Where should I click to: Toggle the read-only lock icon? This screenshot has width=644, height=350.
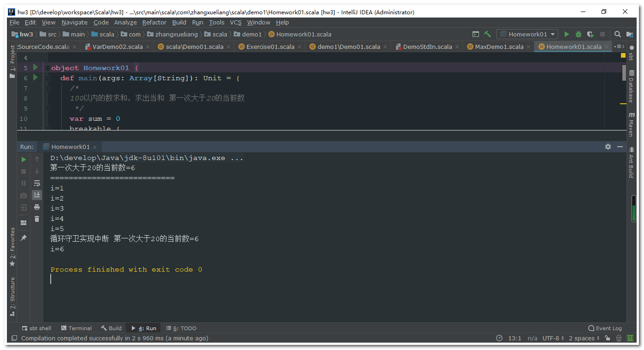pyautogui.click(x=608, y=338)
